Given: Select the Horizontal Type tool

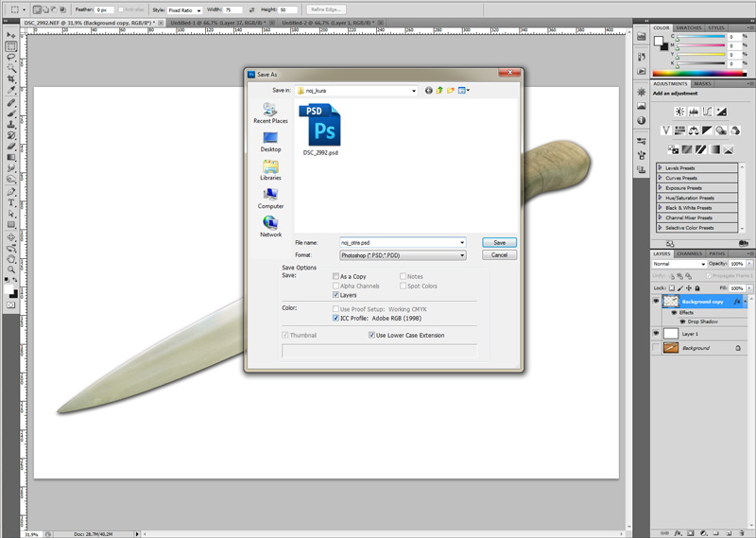Looking at the screenshot, I should tap(11, 202).
